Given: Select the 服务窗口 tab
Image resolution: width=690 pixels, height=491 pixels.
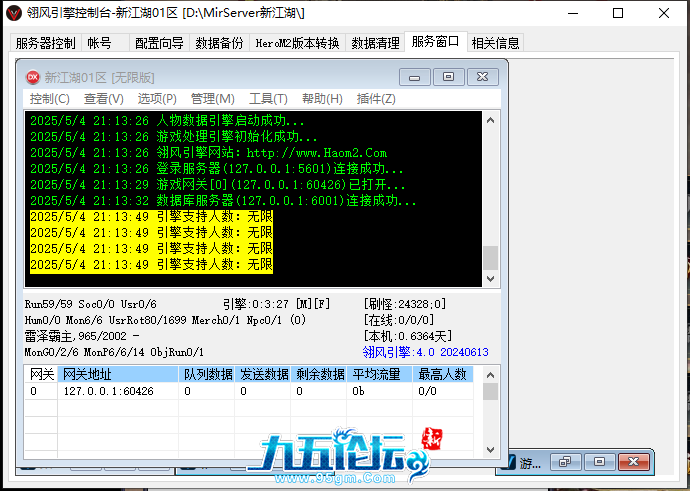Looking at the screenshot, I should [x=435, y=42].
